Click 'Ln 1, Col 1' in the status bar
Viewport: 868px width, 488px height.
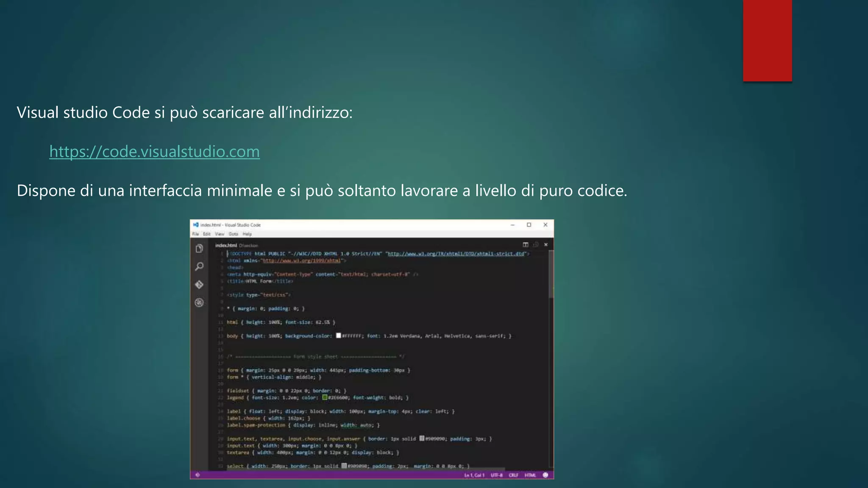474,475
